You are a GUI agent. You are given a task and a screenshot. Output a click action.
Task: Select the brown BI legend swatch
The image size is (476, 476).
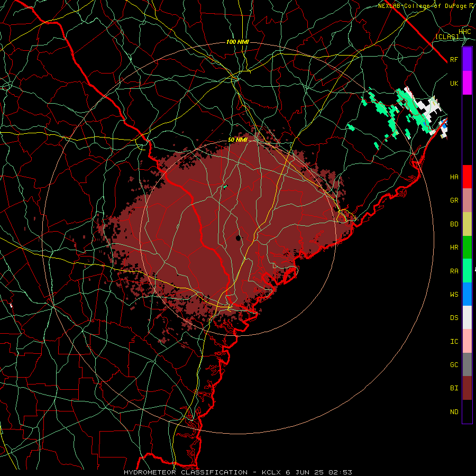[x=467, y=388]
